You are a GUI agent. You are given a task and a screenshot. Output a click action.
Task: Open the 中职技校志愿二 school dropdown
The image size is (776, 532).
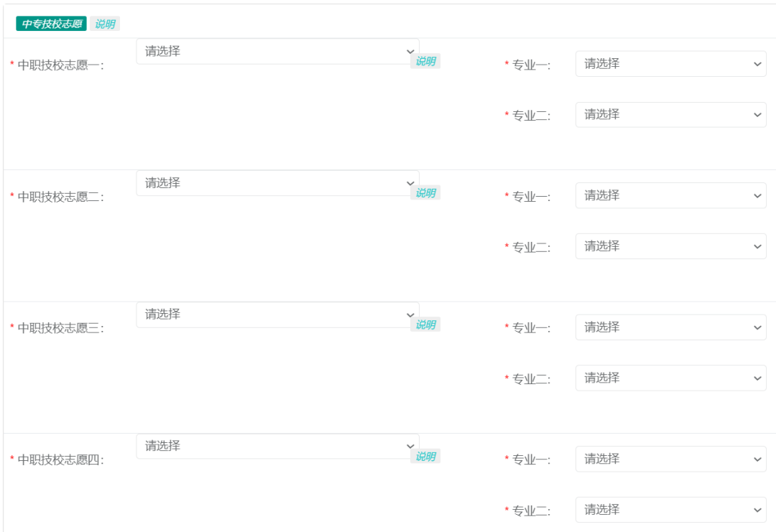pyautogui.click(x=277, y=183)
